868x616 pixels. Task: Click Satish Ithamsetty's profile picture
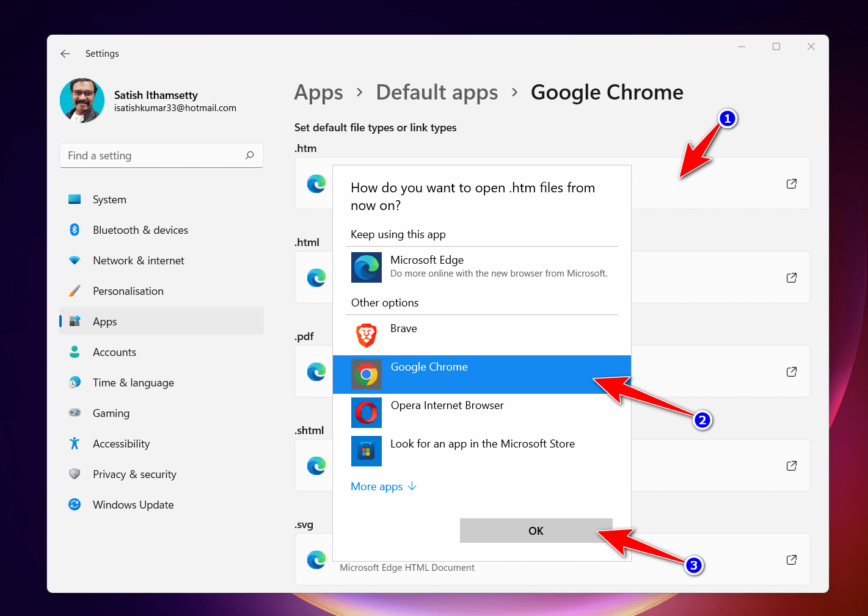coord(81,100)
